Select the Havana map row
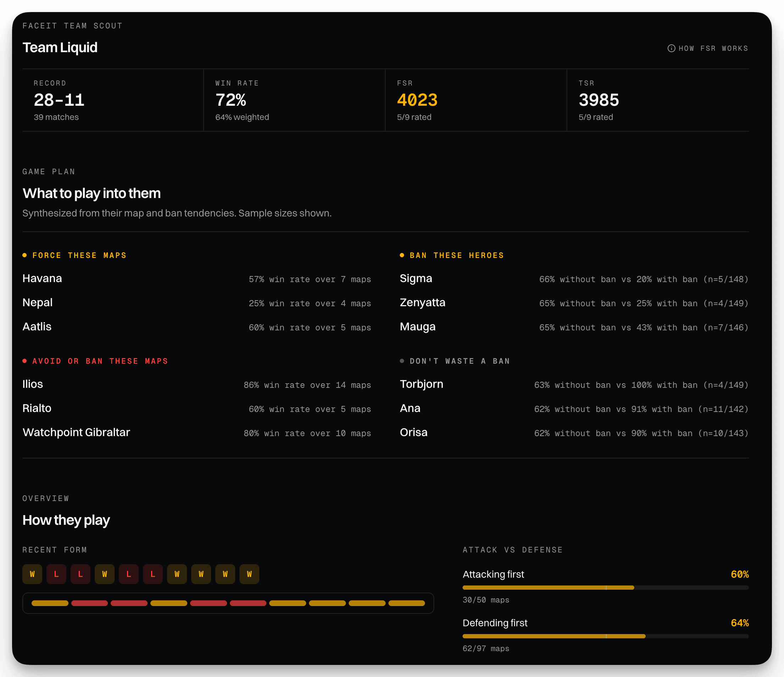The width and height of the screenshot is (784, 677). tap(197, 279)
